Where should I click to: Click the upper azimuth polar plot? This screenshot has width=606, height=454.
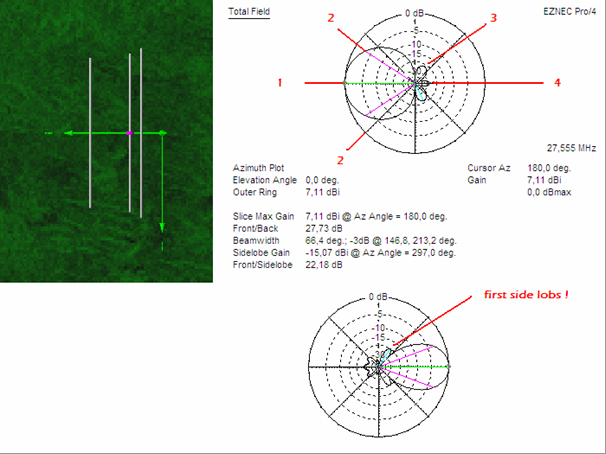[x=415, y=83]
